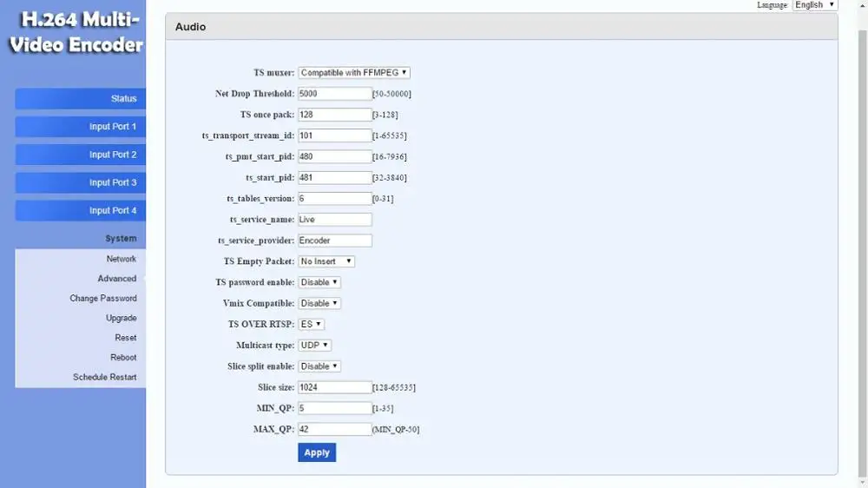The image size is (868, 488).
Task: Expand the TS OVER RTSP dropdown
Action: coord(312,324)
